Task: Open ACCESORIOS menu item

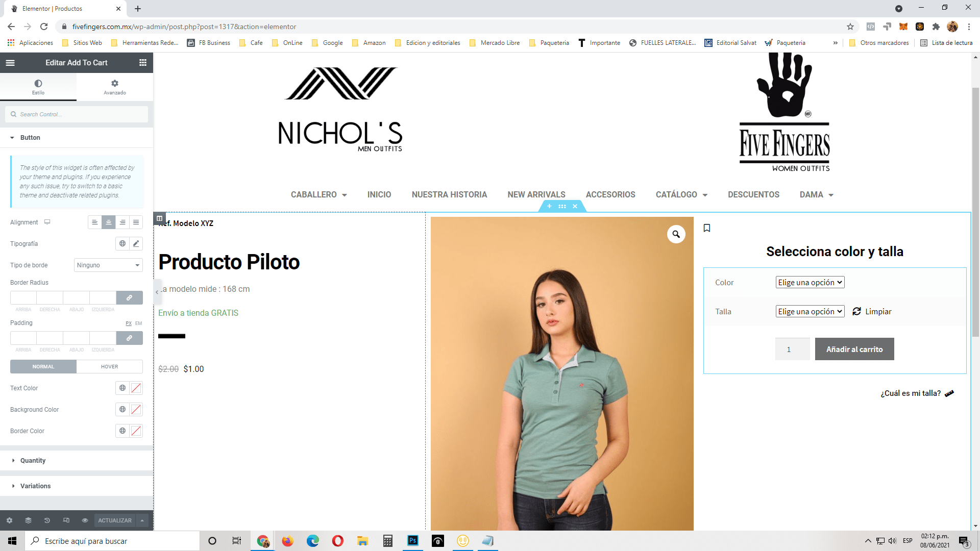Action: [x=610, y=195]
